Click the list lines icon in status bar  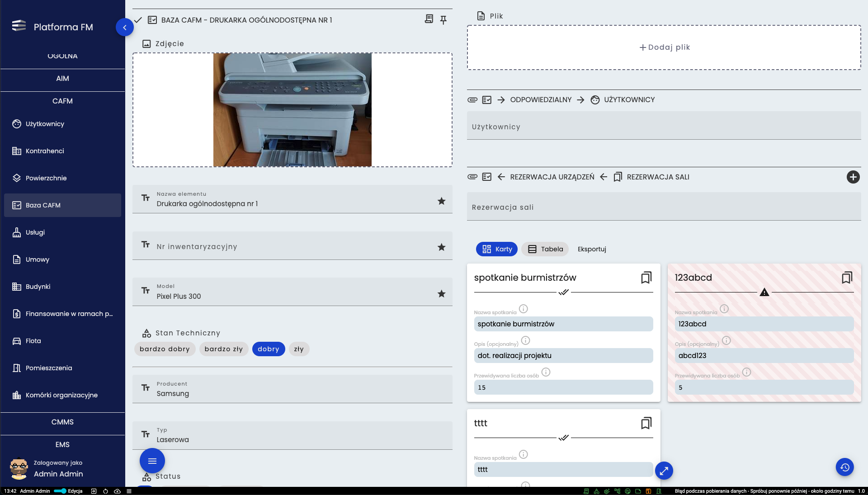[129, 491]
